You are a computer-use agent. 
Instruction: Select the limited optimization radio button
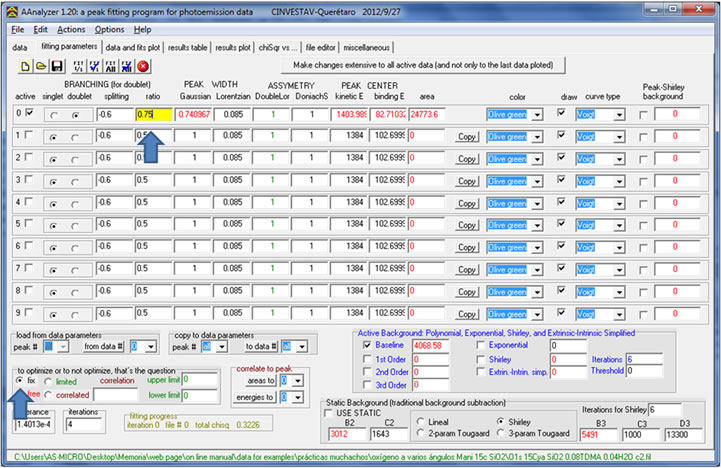click(49, 381)
